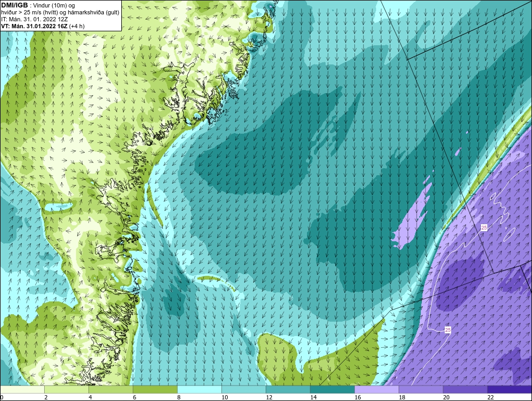Click the upper 25 contour label
Screen dimensions: 532x401
(x=484, y=227)
